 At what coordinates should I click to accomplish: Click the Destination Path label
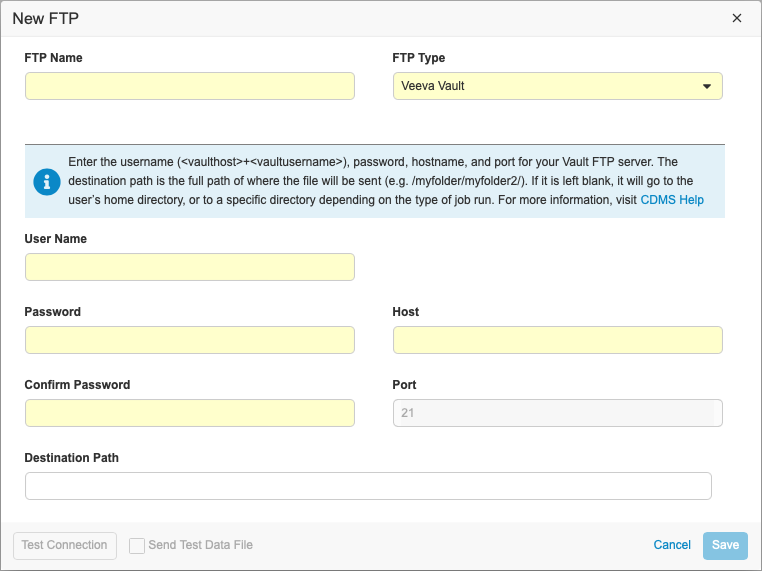[x=71, y=458]
